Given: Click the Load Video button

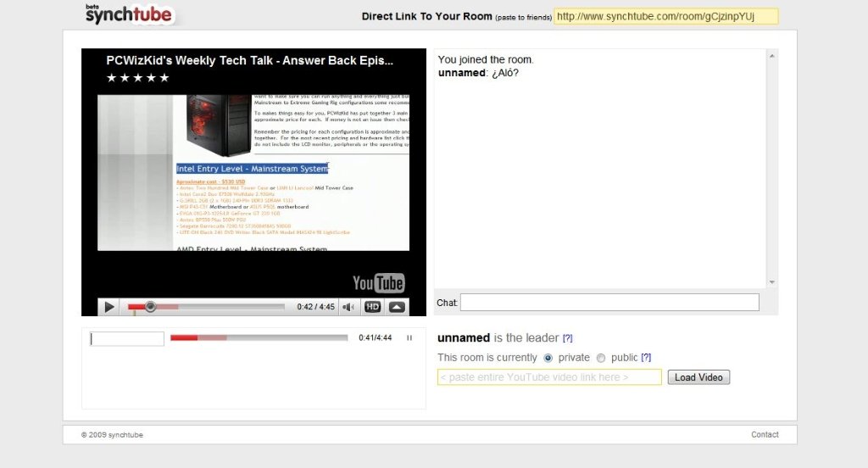Looking at the screenshot, I should point(698,377).
